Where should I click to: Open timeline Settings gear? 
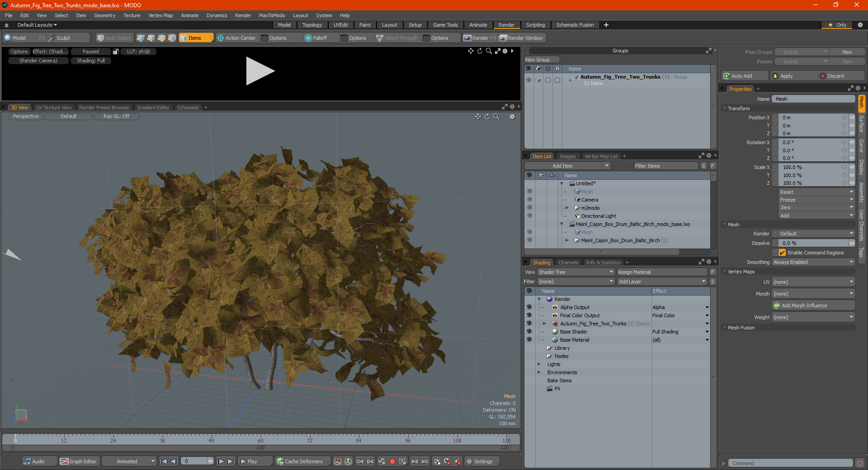click(x=482, y=461)
